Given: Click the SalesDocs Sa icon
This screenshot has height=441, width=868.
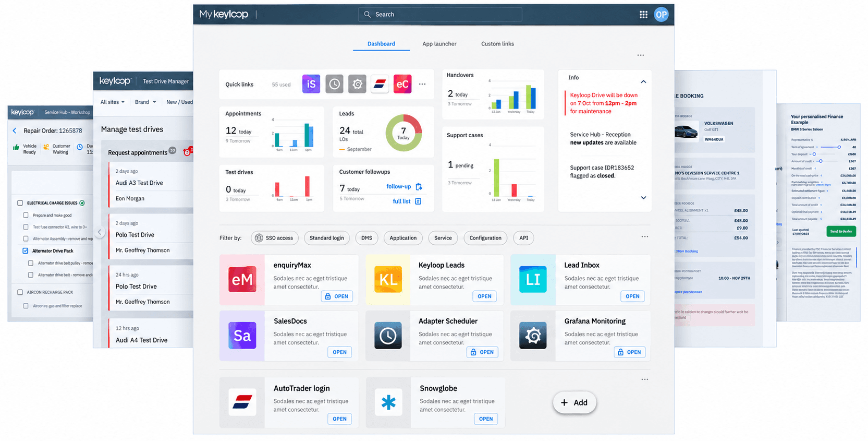Looking at the screenshot, I should click(242, 336).
